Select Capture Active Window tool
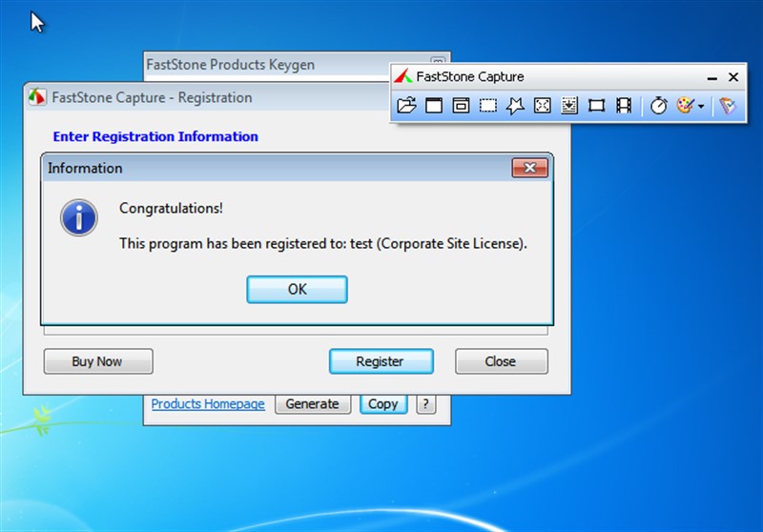Image resolution: width=763 pixels, height=532 pixels. (x=434, y=106)
